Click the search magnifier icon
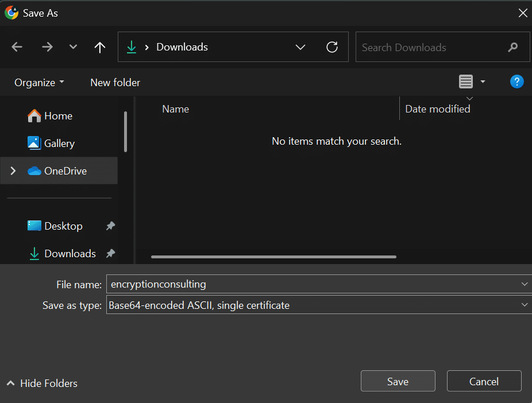The image size is (532, 403). point(513,48)
